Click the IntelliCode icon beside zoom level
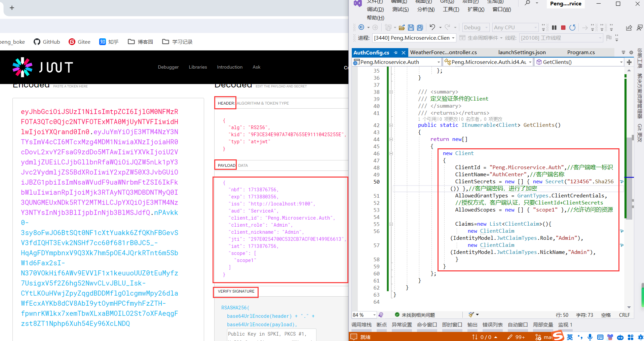The height and width of the screenshot is (341, 644). point(381,315)
